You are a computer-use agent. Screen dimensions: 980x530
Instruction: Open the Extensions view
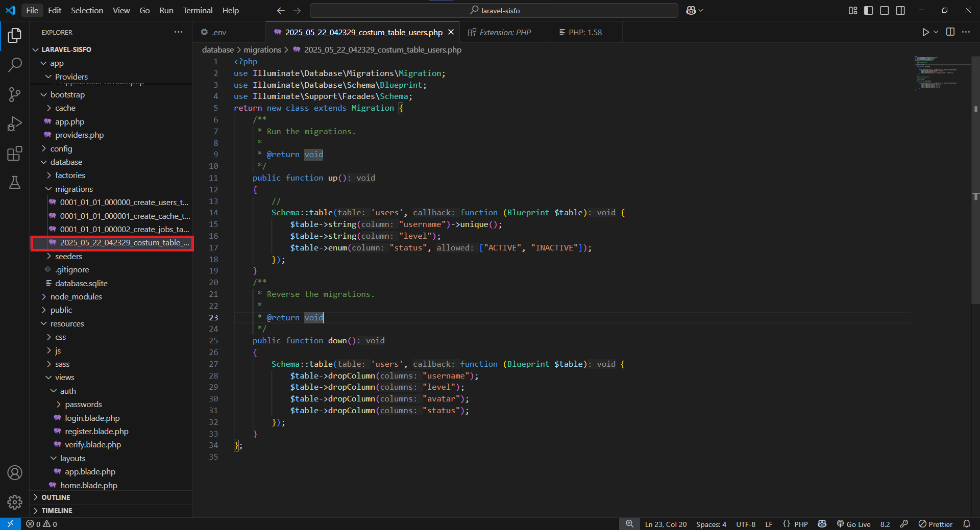[15, 153]
